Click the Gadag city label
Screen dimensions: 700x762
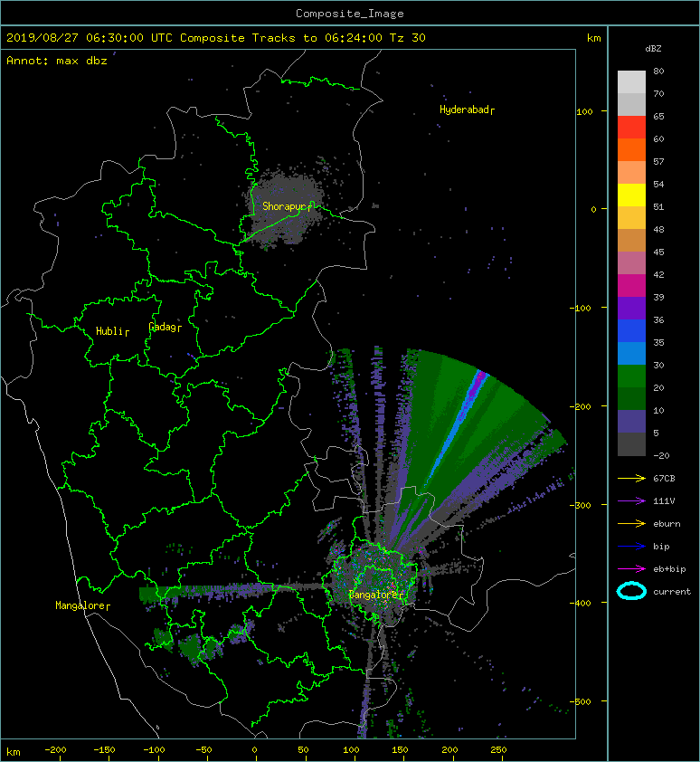point(165,327)
